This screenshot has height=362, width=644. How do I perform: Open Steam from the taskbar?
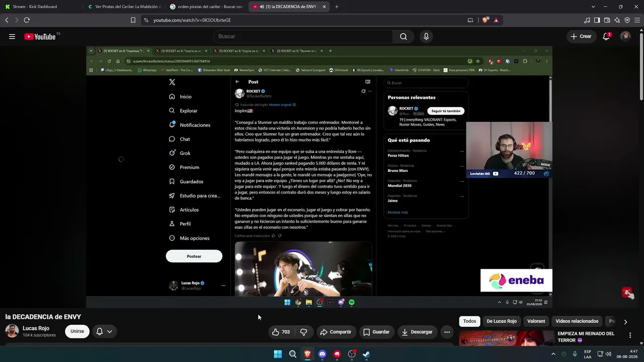367,354
